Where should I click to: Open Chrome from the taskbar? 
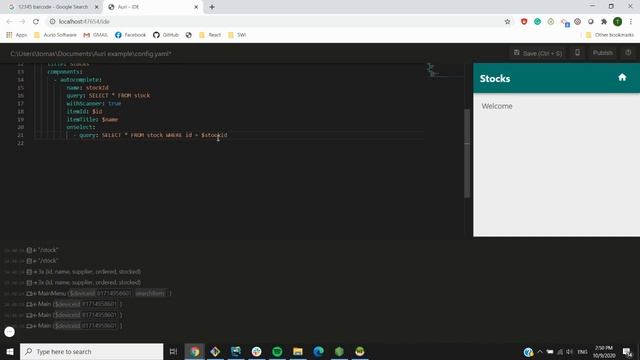pos(195,351)
